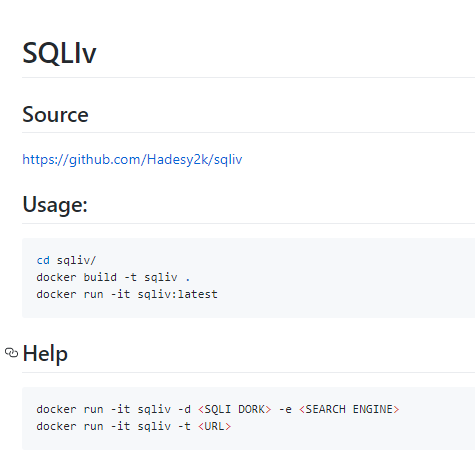The image size is (475, 451).
Task: Click the <SQLI DORK> placeholder text
Action: click(x=235, y=409)
